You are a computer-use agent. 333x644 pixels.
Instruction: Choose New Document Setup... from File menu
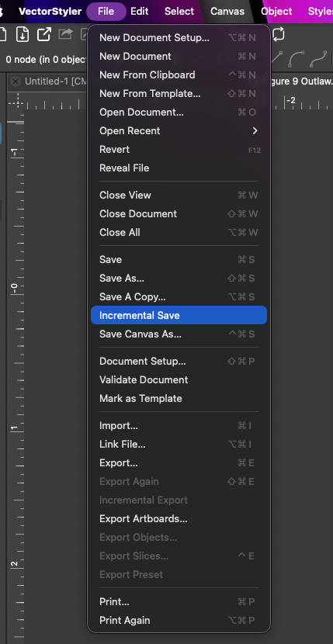179,38
